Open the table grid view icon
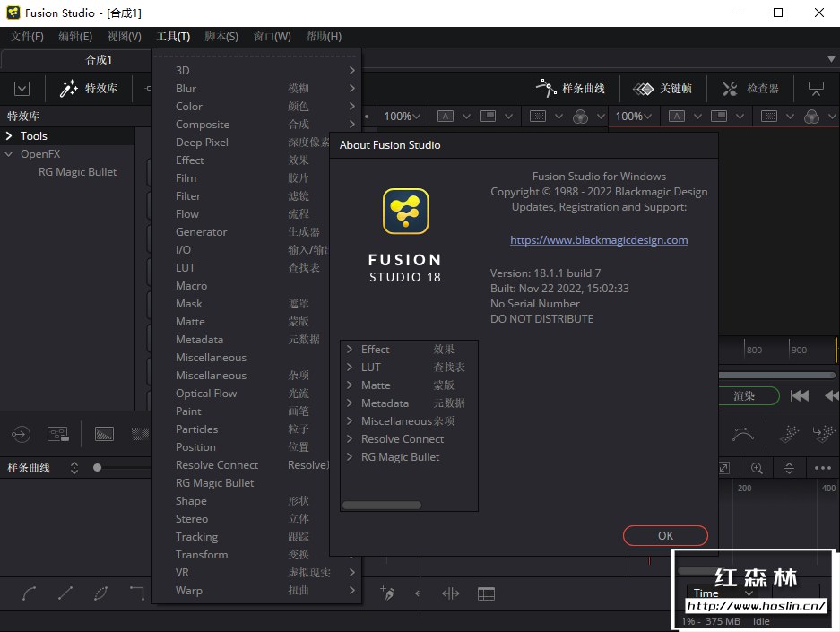 [x=486, y=593]
